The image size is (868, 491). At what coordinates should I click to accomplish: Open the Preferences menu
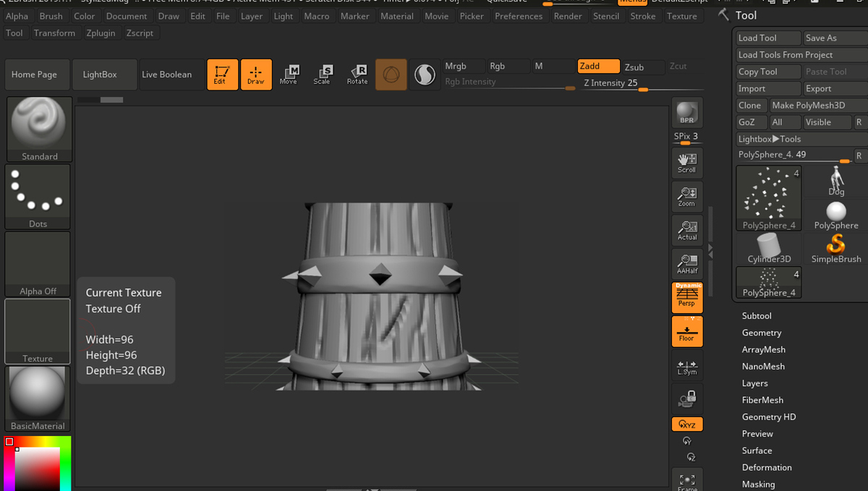tap(519, 16)
